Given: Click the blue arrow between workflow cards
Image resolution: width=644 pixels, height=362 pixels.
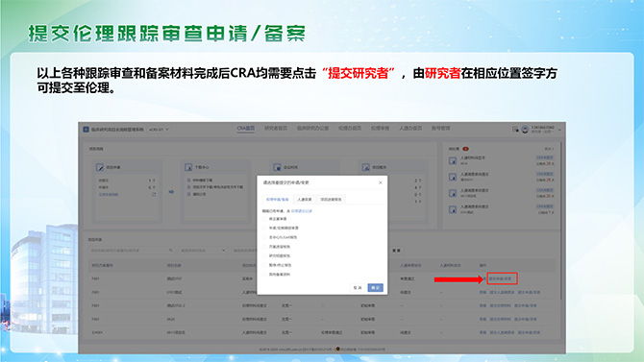Looking at the screenshot, I should click(171, 192).
